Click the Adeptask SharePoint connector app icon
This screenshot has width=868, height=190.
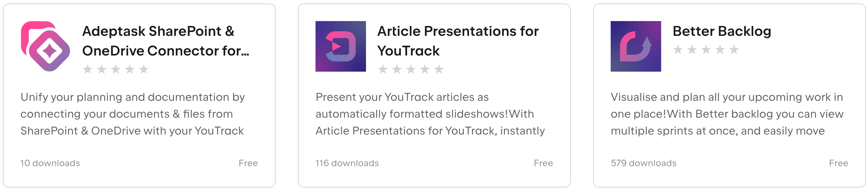point(46,46)
